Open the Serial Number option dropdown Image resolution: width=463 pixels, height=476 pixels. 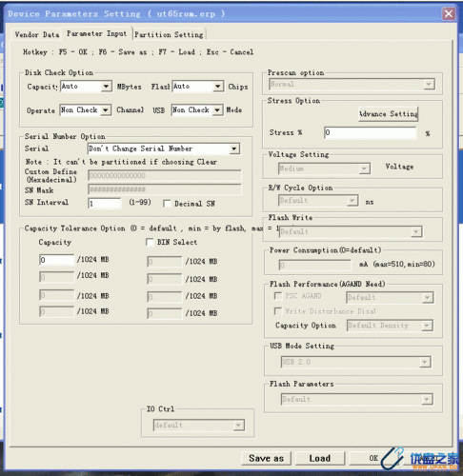point(164,149)
